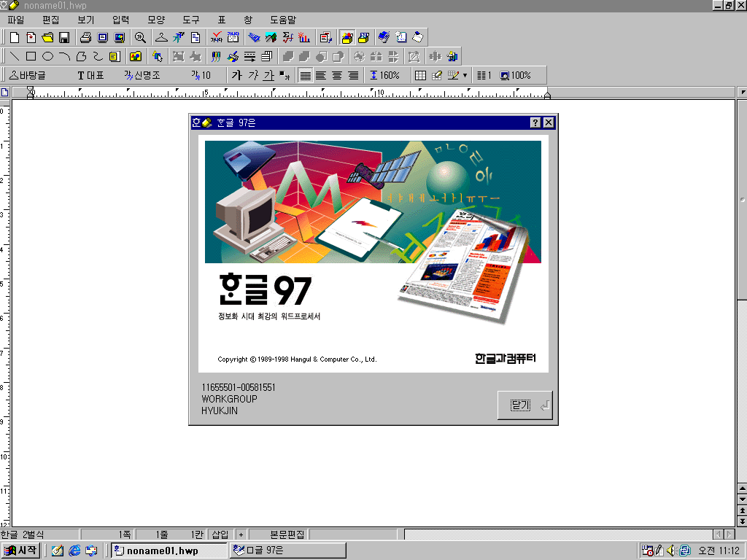Screen dimensions: 747x560
Task: Click the speaker volume tray icon
Action: point(672,551)
